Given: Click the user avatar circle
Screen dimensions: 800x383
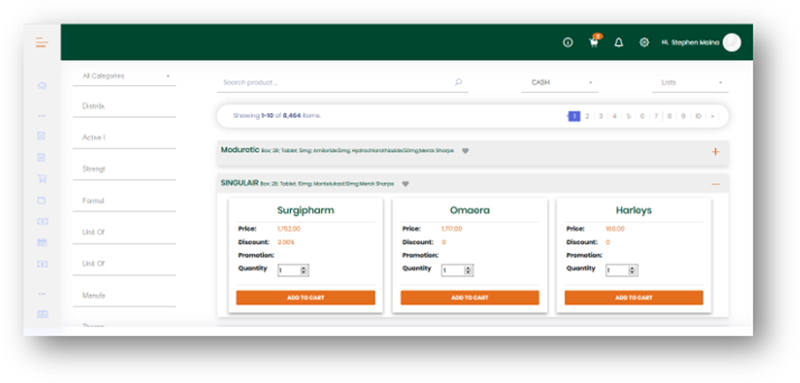Looking at the screenshot, I should (732, 43).
